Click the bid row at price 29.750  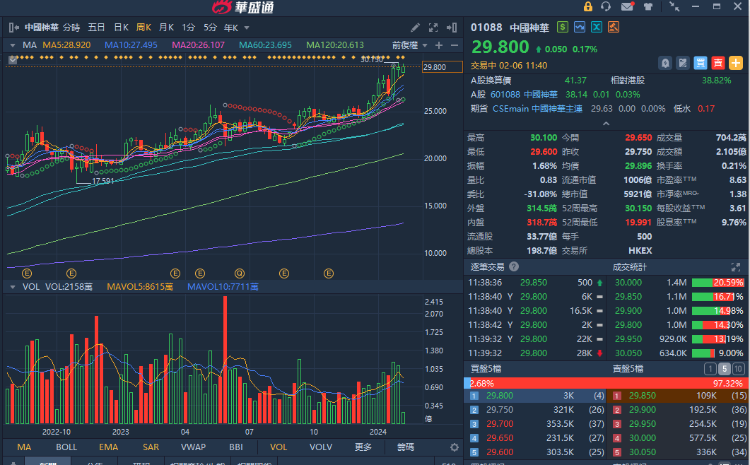pos(536,410)
